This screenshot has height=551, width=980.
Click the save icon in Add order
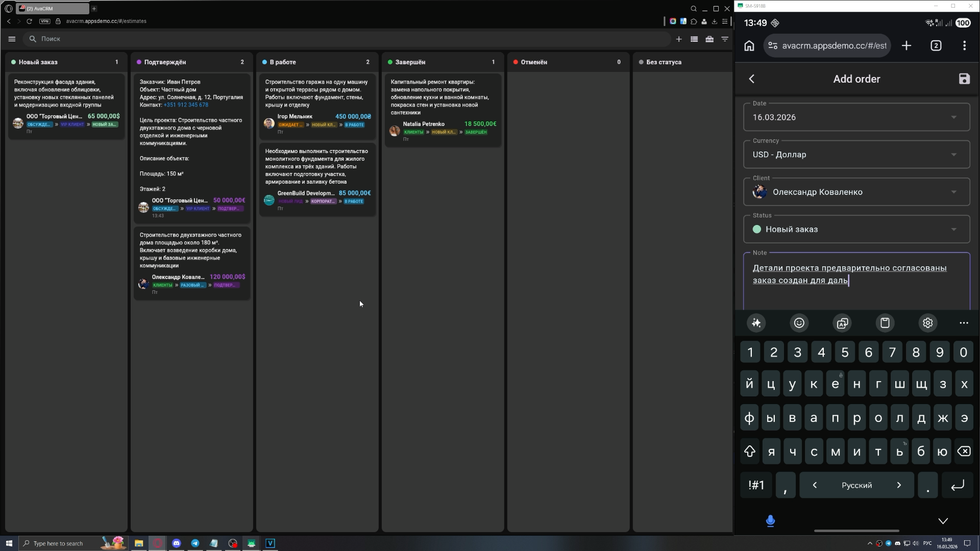[964, 79]
